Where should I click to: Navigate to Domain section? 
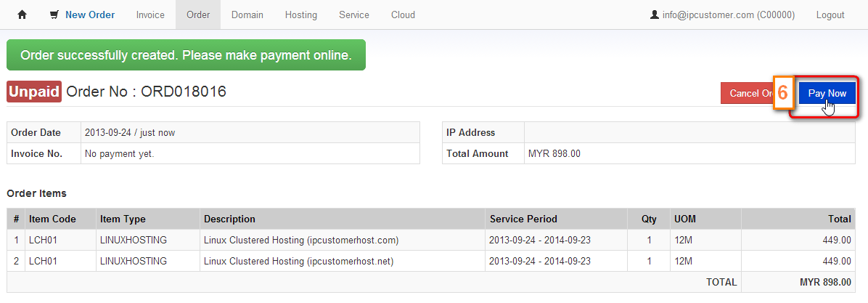pyautogui.click(x=247, y=15)
